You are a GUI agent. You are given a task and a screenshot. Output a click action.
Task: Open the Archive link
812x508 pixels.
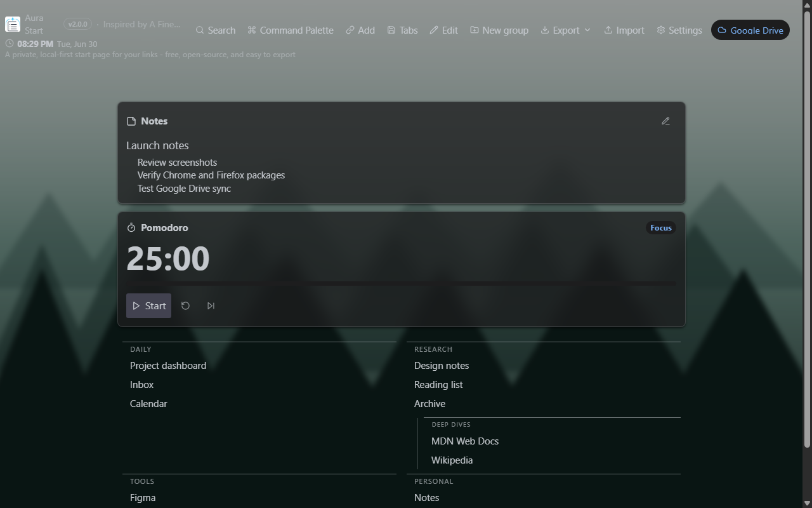coord(429,404)
